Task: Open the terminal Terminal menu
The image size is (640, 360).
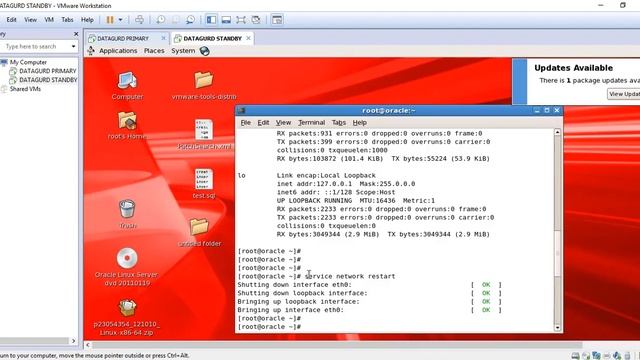Action: click(311, 122)
